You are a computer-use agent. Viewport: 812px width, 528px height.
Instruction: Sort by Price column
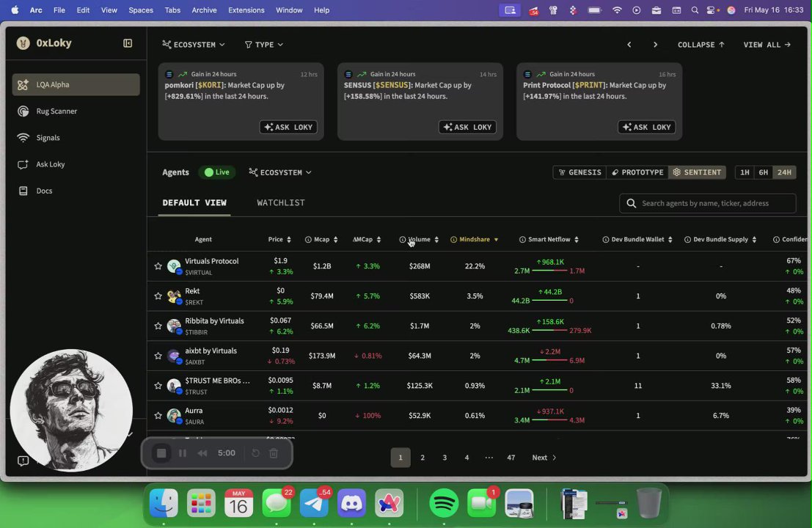click(x=279, y=239)
